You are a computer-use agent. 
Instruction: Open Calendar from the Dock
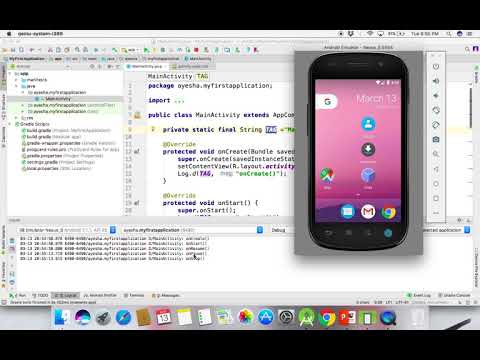pyautogui.click(x=164, y=317)
